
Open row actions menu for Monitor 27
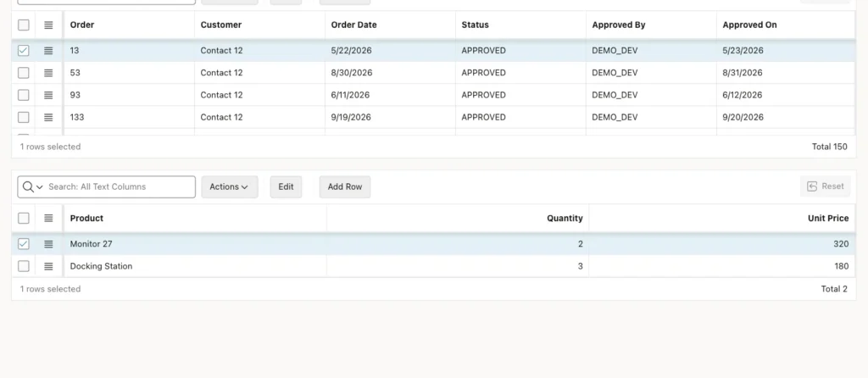pyautogui.click(x=48, y=243)
